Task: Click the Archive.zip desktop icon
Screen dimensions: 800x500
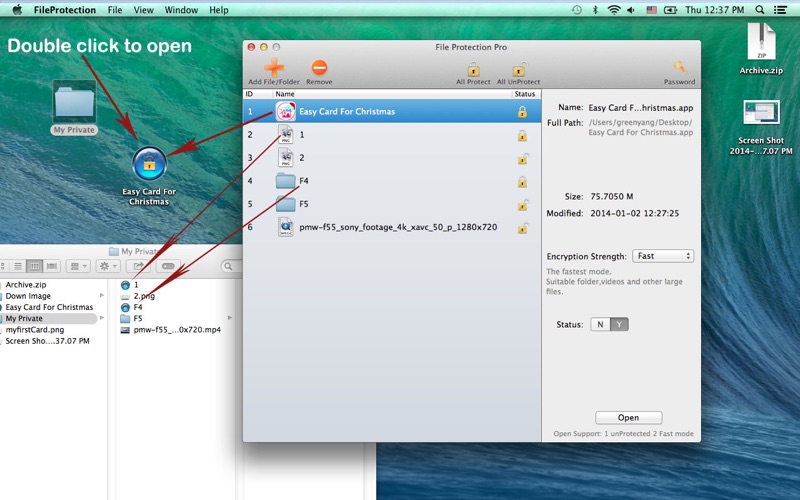Action: click(761, 42)
